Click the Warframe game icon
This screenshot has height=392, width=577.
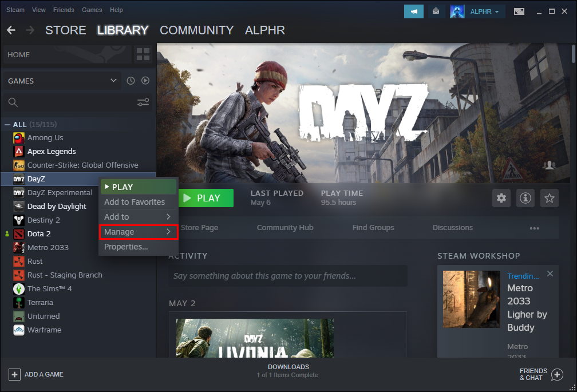click(x=19, y=330)
